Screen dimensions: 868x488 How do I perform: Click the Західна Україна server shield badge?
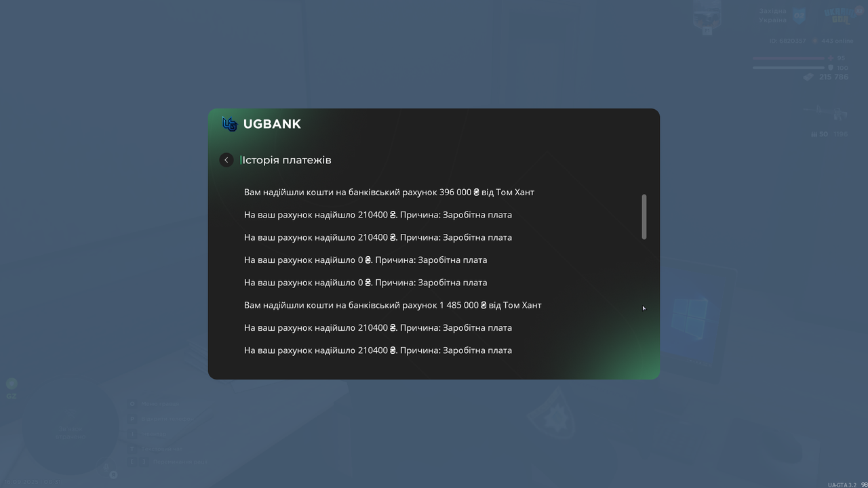800,16
